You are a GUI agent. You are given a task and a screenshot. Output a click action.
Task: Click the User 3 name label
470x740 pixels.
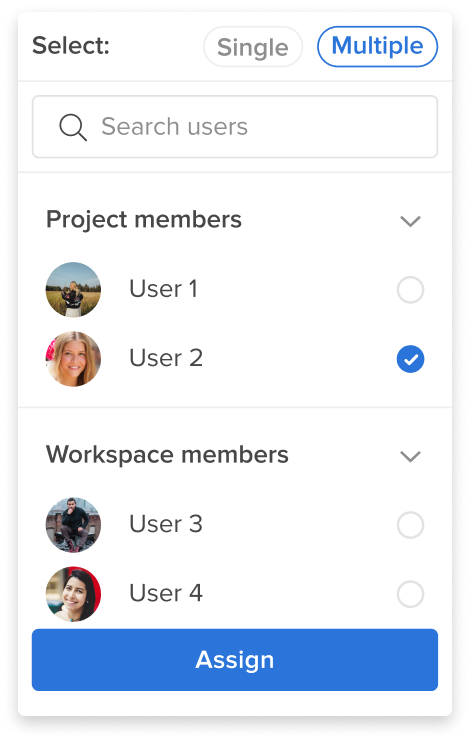pyautogui.click(x=166, y=524)
